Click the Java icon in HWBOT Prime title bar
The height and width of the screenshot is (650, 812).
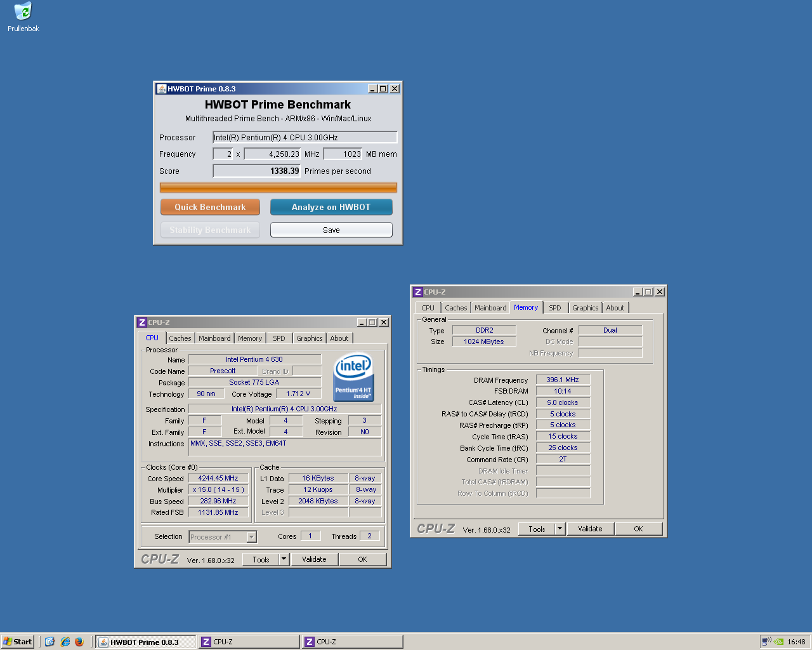(162, 89)
